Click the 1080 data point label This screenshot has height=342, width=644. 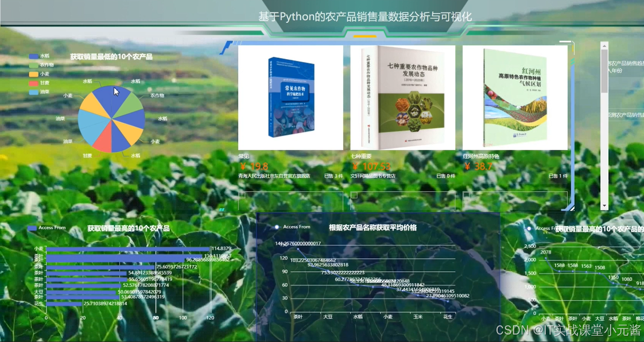627,279
